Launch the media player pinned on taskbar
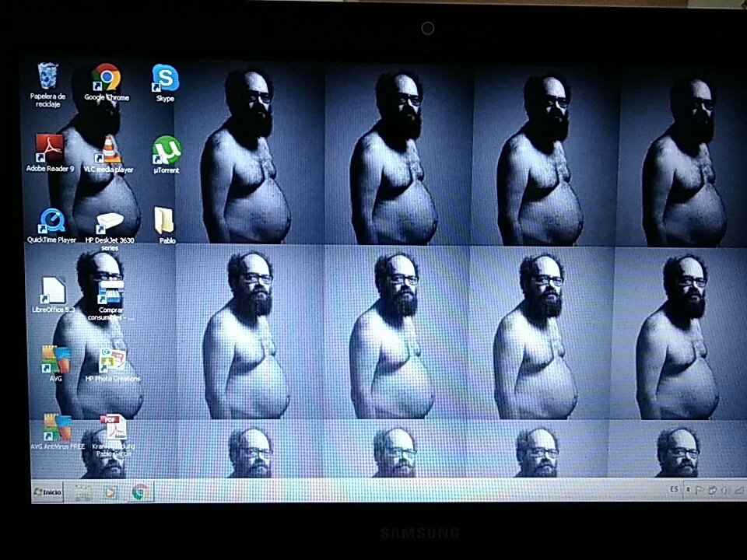 tap(110, 492)
